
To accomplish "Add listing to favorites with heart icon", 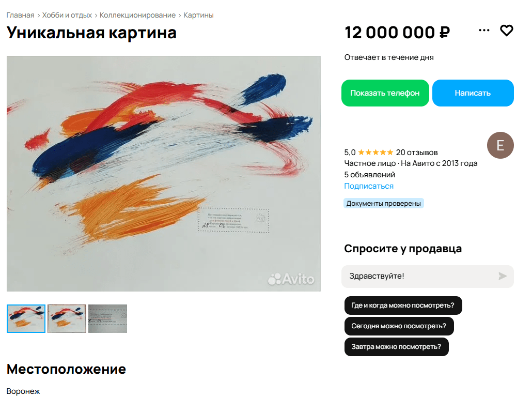I will pyautogui.click(x=507, y=30).
